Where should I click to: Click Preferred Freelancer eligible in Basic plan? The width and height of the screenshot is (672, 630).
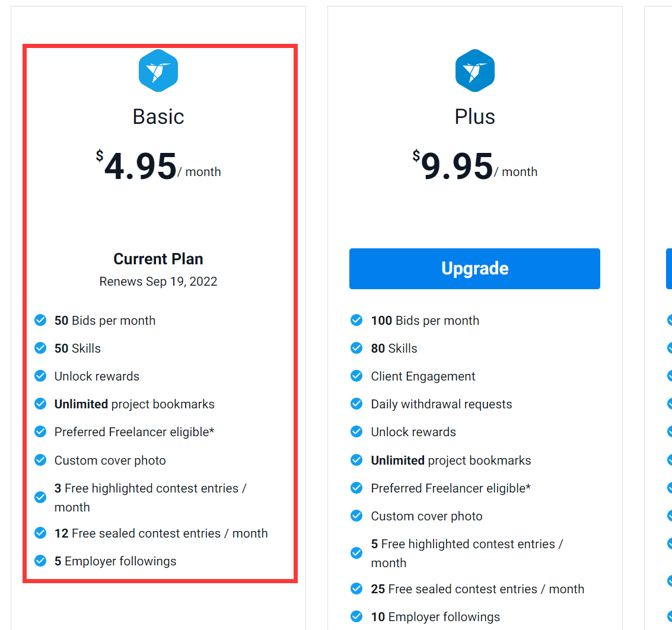[x=134, y=432]
